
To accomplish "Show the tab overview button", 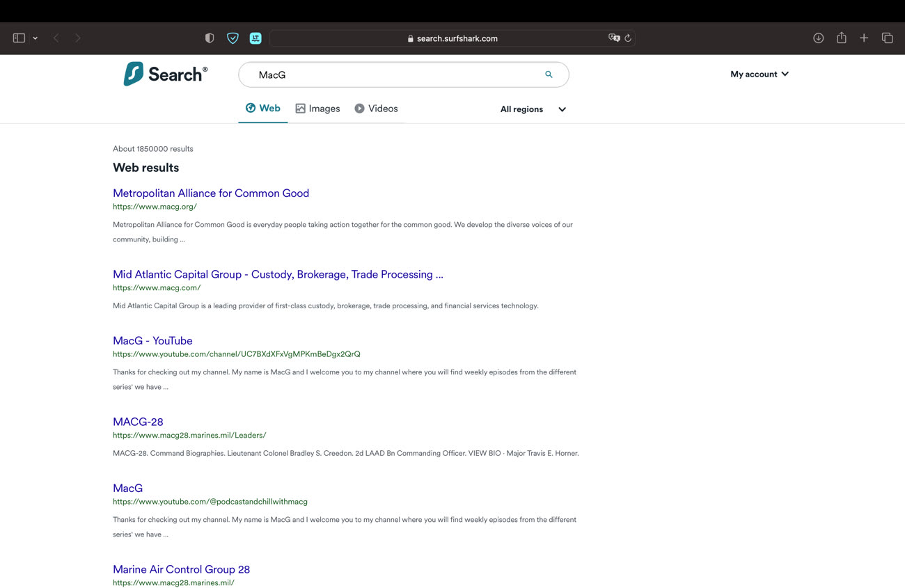I will 887,38.
